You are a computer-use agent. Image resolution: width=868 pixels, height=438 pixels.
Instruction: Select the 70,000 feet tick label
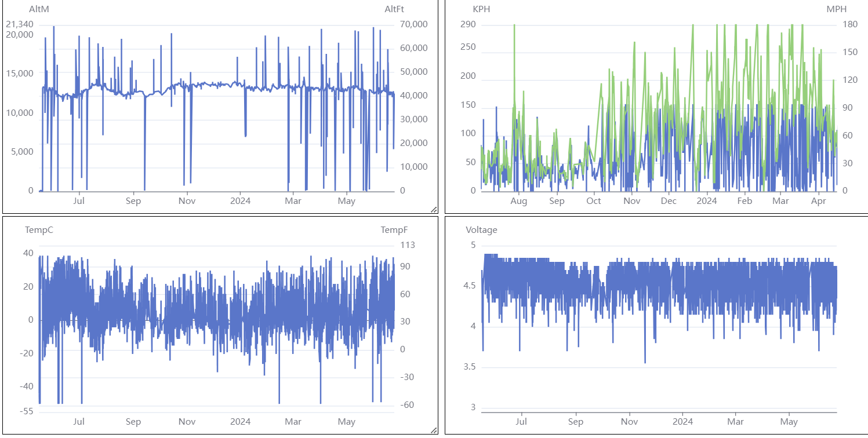tap(414, 24)
